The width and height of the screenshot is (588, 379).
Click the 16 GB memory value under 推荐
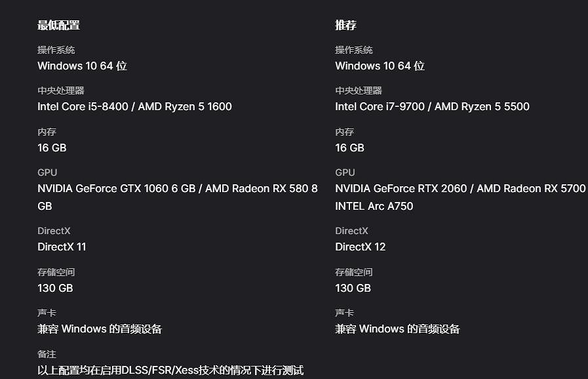tap(349, 148)
